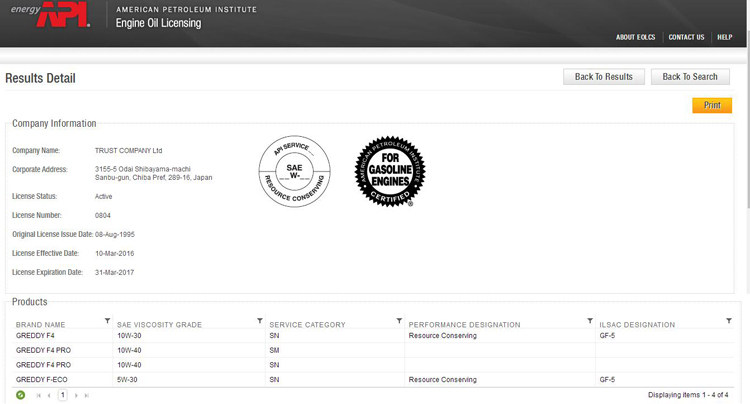The height and width of the screenshot is (404, 750).
Task: Open filter for ILSAC Designation column
Action: tap(728, 321)
